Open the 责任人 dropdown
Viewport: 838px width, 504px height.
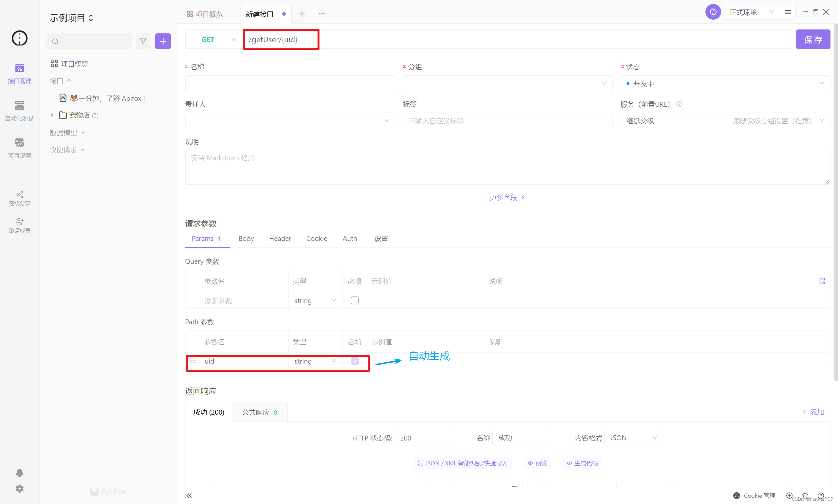coord(290,120)
